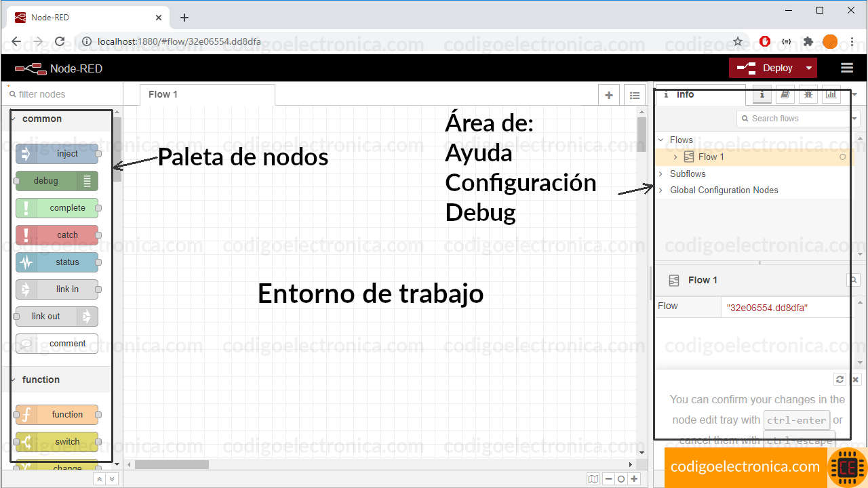This screenshot has height=488, width=868.
Task: Select the complete node in the palette
Action: coord(57,208)
